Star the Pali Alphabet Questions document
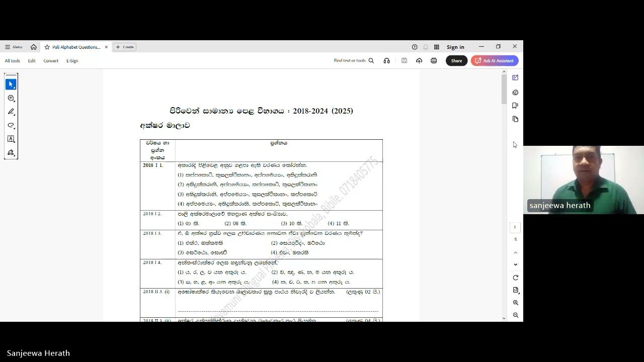Image resolution: width=644 pixels, height=362 pixels. [47, 47]
